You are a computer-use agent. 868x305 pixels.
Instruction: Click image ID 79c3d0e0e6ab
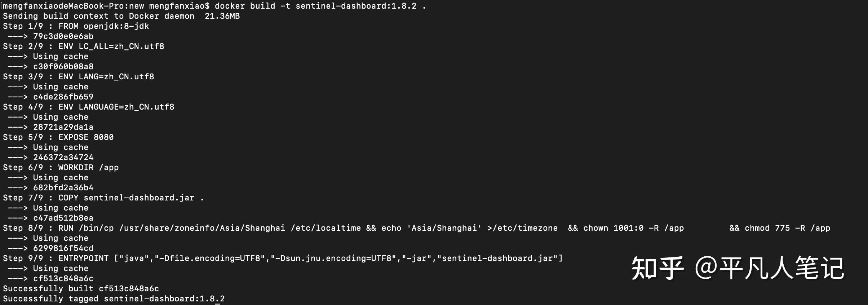[x=63, y=36]
